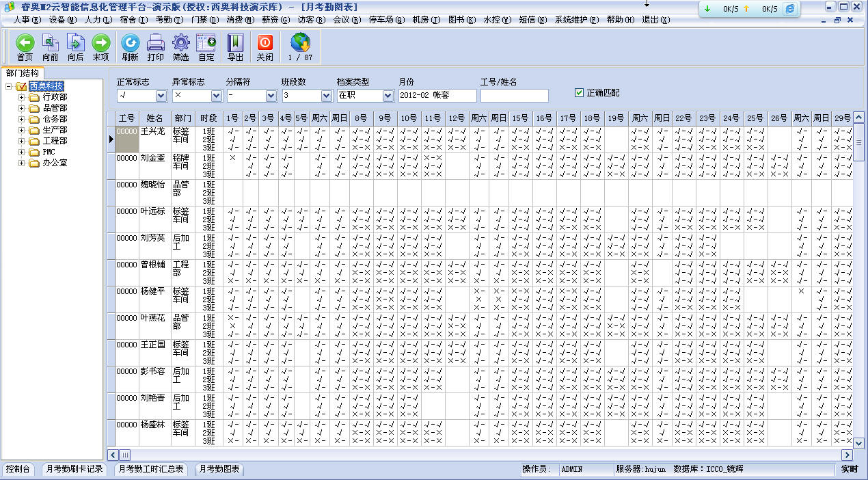
Task: Toggle the 正确匹配 checkbox
Action: 580,92
